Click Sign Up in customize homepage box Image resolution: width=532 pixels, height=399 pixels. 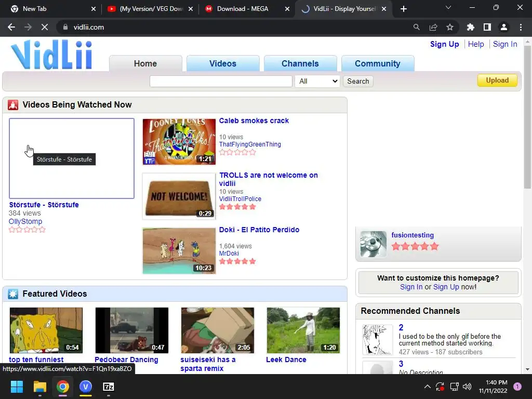click(x=446, y=287)
